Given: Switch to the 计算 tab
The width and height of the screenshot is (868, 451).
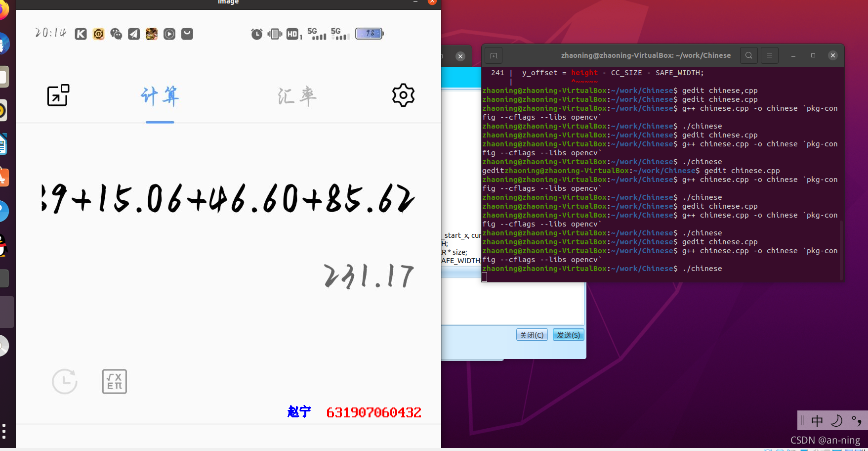Looking at the screenshot, I should (160, 96).
